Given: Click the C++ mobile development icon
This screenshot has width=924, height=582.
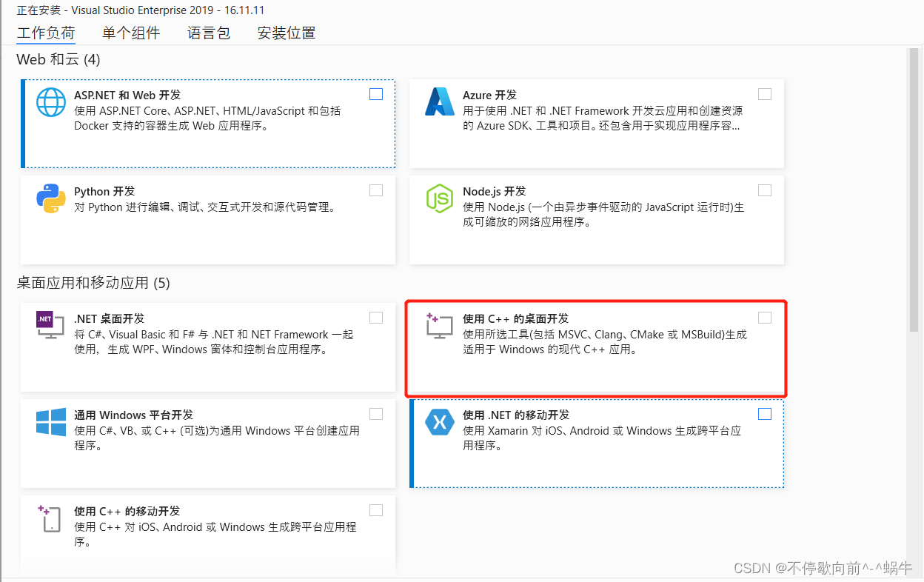Looking at the screenshot, I should point(49,518).
